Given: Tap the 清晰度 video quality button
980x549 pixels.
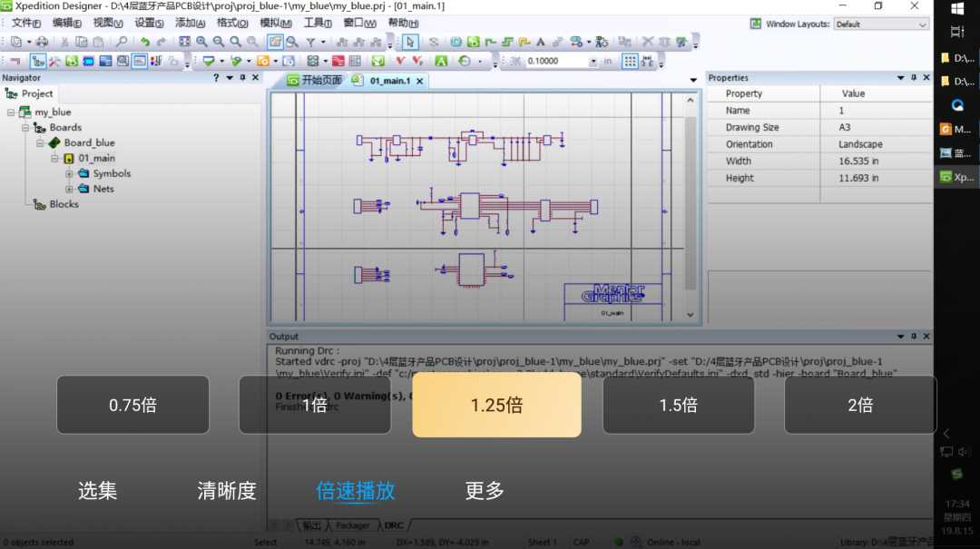Looking at the screenshot, I should (x=227, y=491).
